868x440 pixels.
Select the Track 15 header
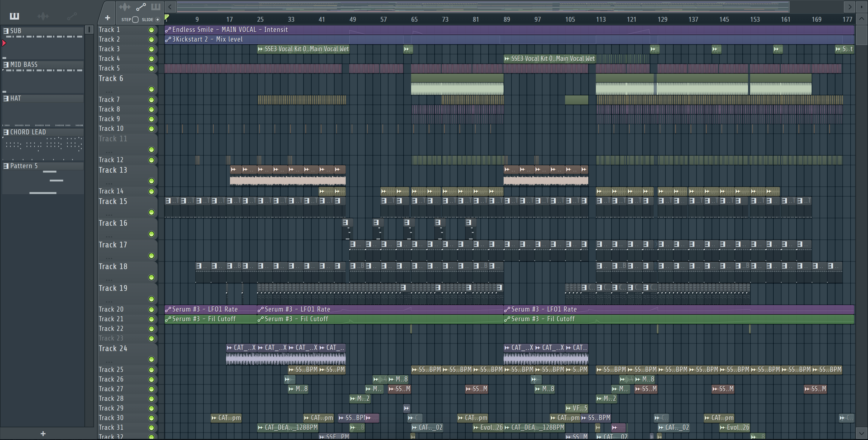coord(127,207)
